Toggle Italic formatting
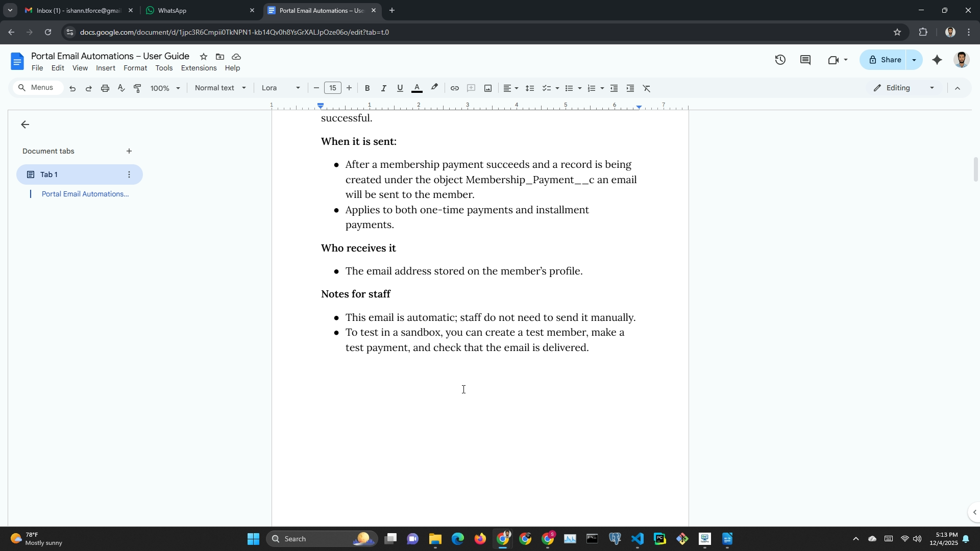The width and height of the screenshot is (980, 551). click(x=383, y=88)
